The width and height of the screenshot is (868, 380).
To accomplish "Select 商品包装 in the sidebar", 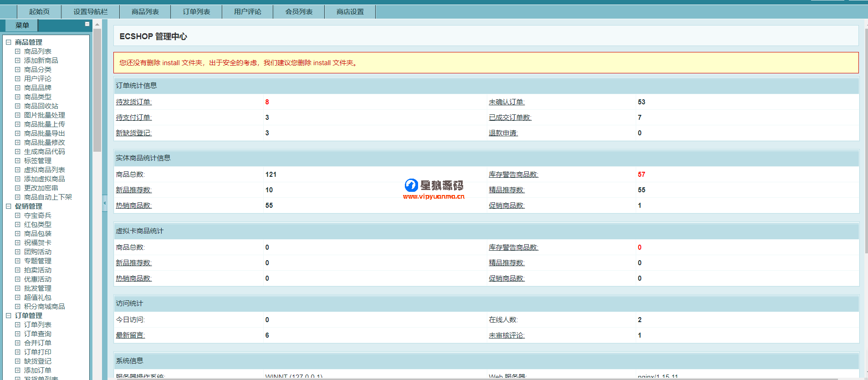I will click(x=38, y=233).
